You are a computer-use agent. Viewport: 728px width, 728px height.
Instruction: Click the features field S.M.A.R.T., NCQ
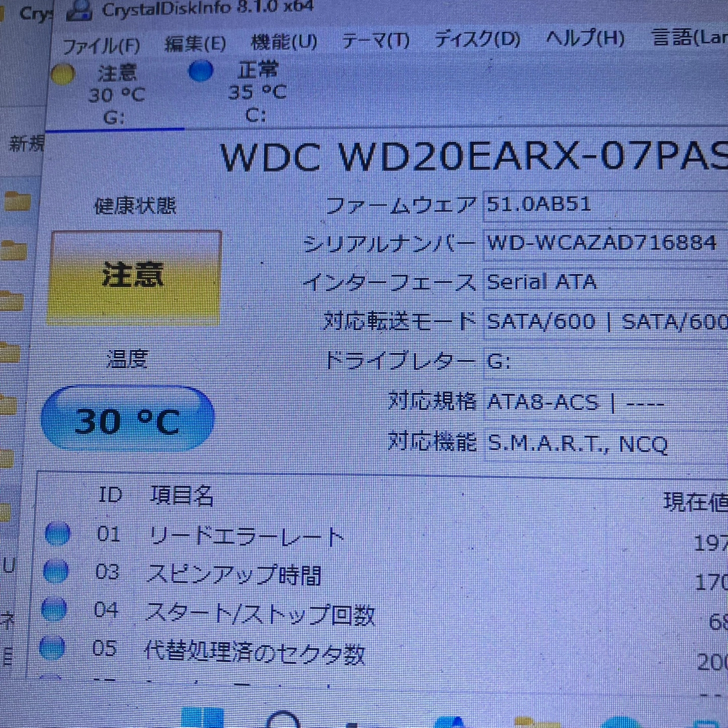tap(606, 444)
